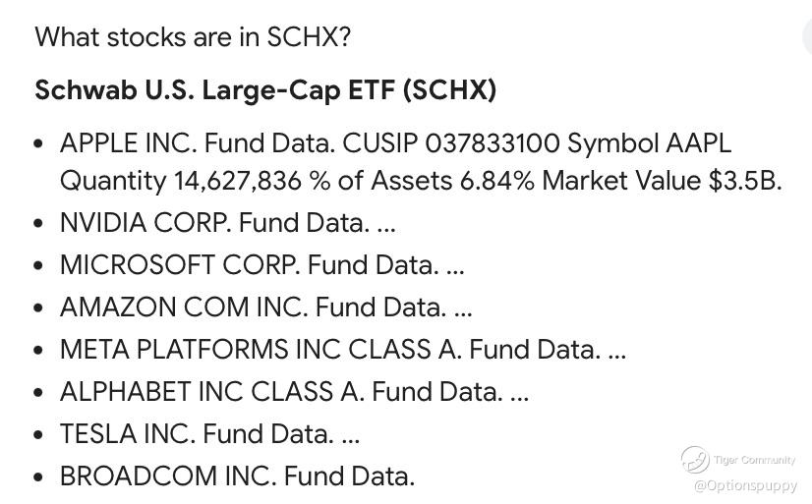
Task: Pick the ALPHABET INC CLASS A entry
Action: [211, 392]
